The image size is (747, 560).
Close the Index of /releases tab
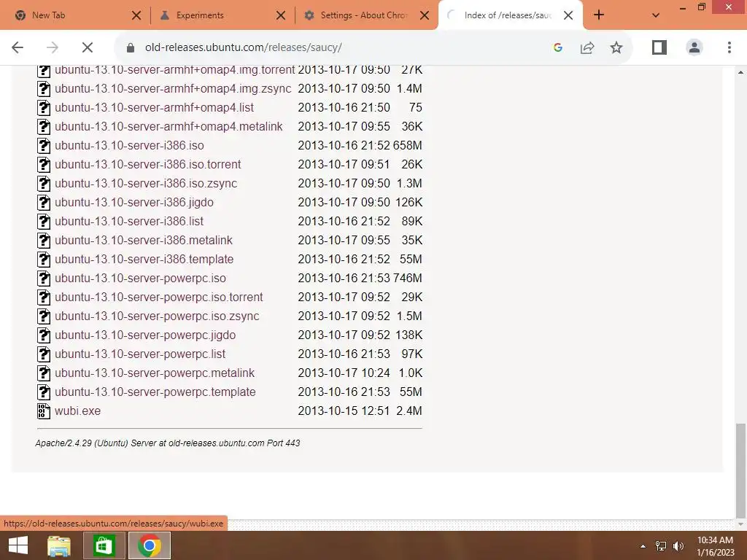tap(568, 15)
